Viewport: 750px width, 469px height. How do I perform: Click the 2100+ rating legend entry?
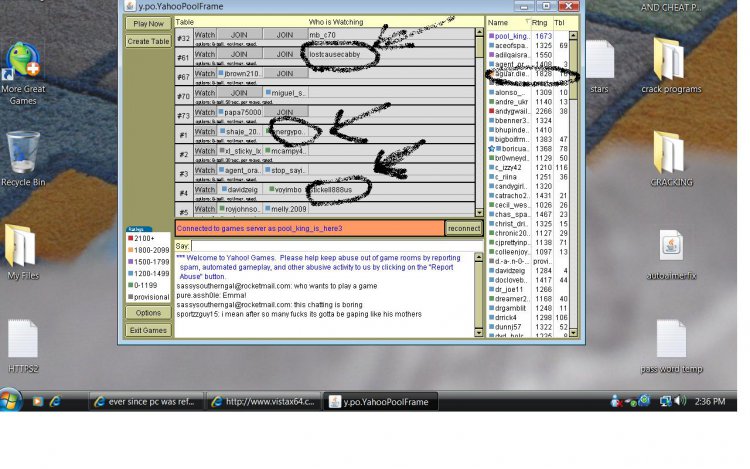(144, 238)
